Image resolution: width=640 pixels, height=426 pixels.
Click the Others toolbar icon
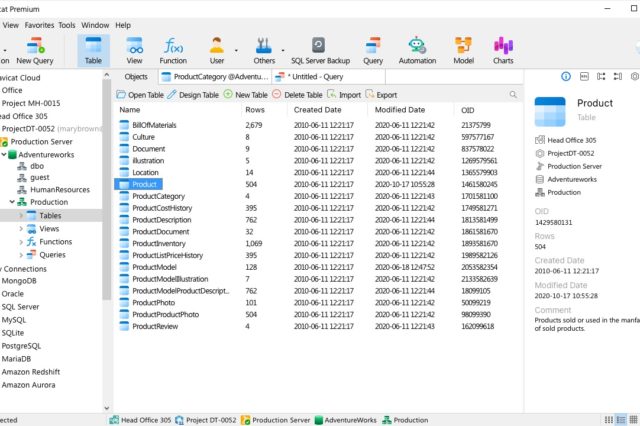point(264,51)
